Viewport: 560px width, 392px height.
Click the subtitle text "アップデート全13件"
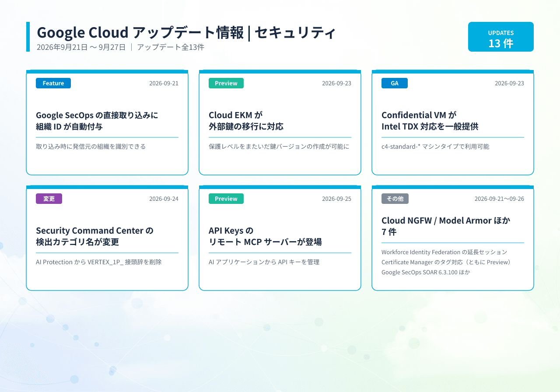tap(171, 47)
